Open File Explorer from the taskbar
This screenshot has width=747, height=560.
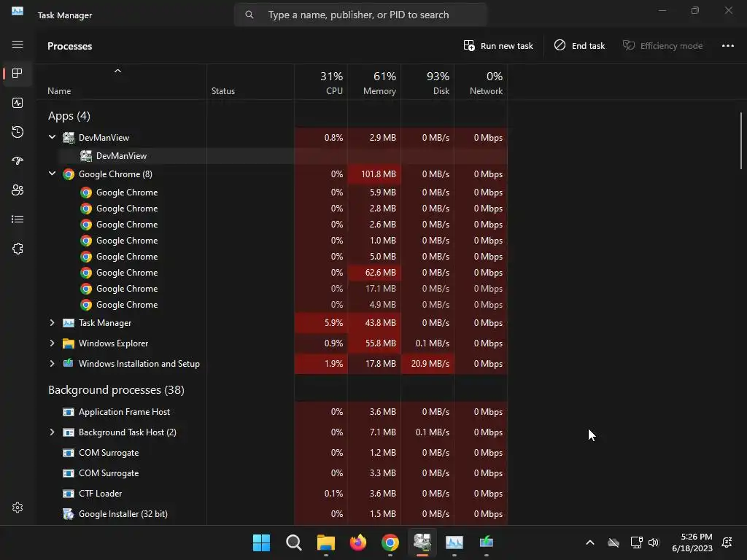point(326,542)
